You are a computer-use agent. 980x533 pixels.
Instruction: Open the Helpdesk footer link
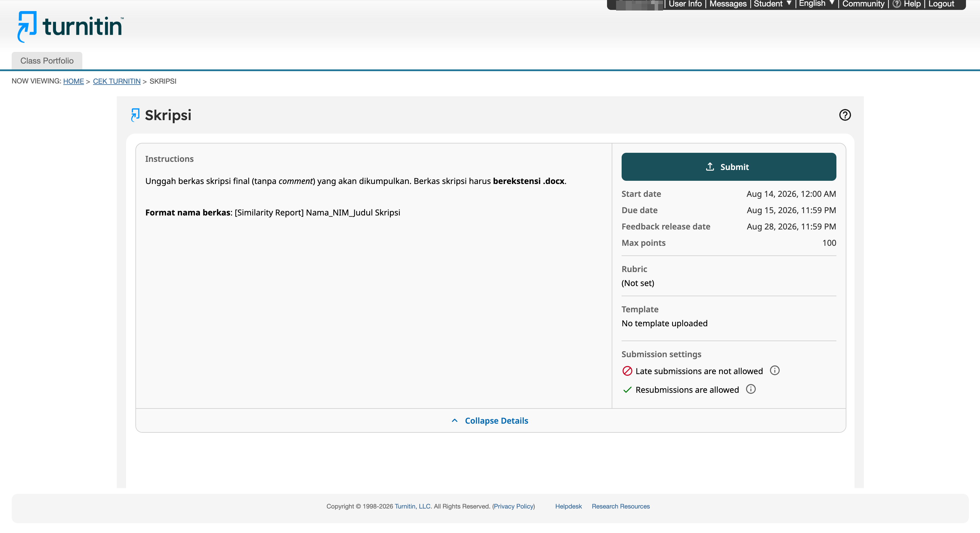569,506
